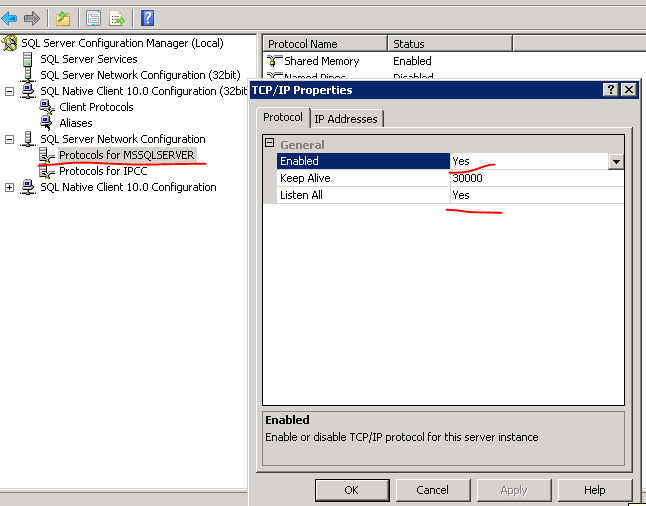Click the Cancel button

click(x=433, y=490)
